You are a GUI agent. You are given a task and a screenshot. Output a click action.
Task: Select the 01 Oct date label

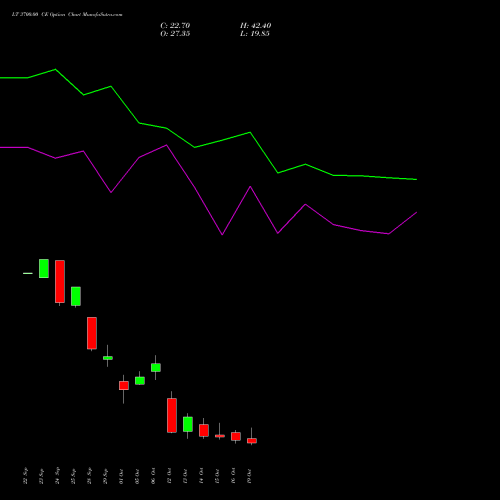point(121,476)
